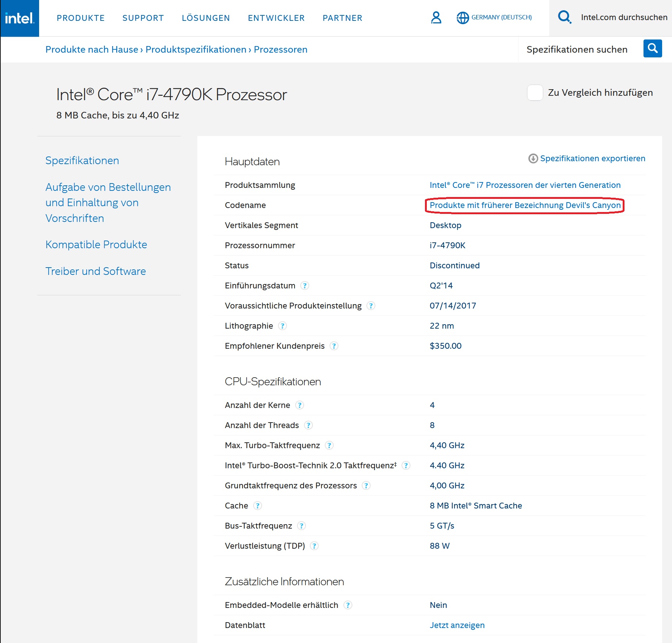Open help icon for Anzahl der Threads
This screenshot has width=672, height=643.
point(308,425)
